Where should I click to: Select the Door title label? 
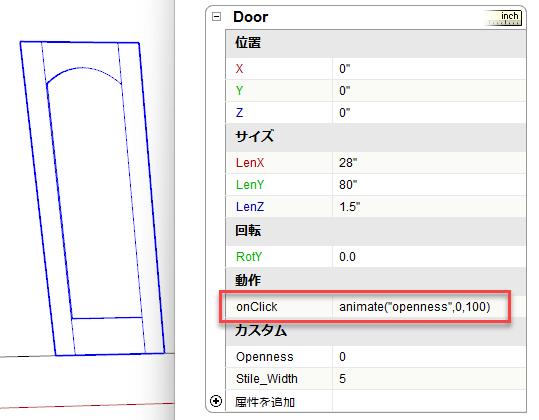tap(251, 17)
